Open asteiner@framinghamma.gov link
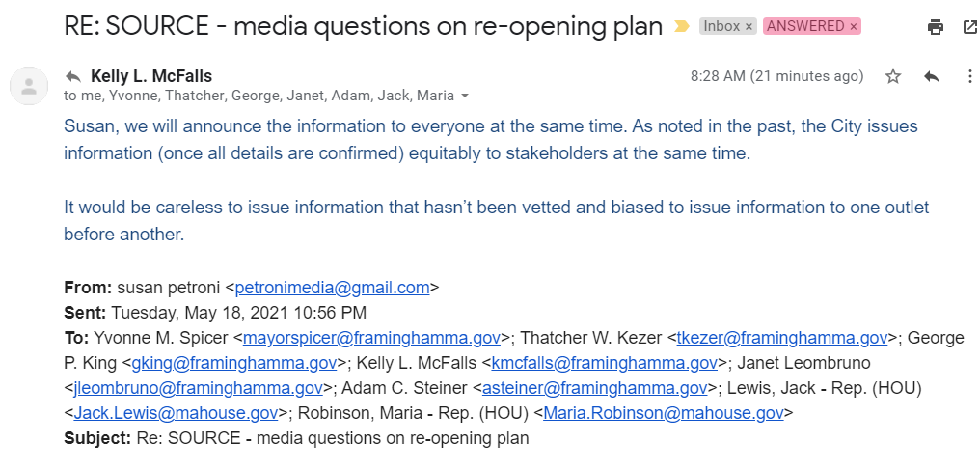This screenshot has height=471, width=980. click(x=594, y=387)
